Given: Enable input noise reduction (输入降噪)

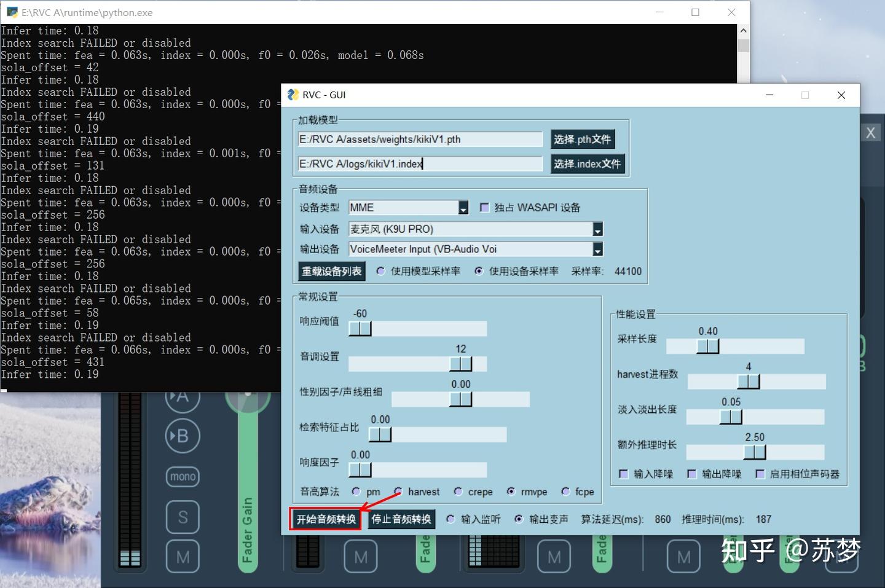Looking at the screenshot, I should (624, 474).
